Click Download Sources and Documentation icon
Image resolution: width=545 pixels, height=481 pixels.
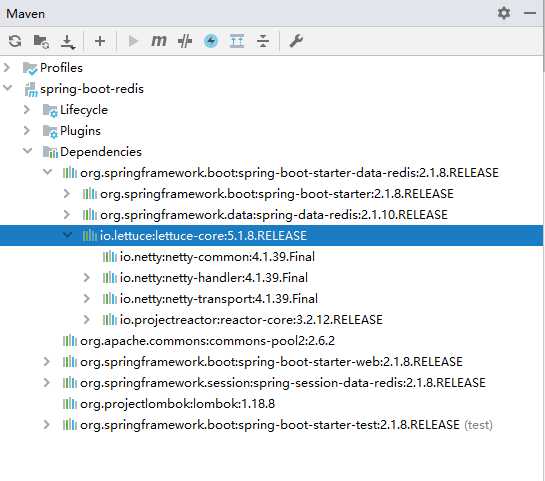[68, 41]
